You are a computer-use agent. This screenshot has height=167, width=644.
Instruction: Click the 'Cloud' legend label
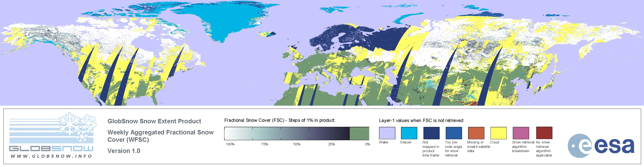point(494,142)
